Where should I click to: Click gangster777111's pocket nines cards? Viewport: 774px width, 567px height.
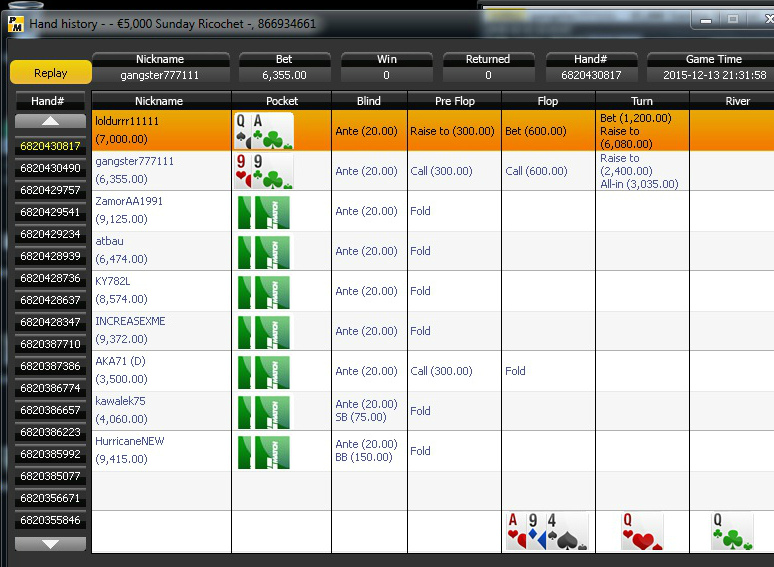pyautogui.click(x=264, y=171)
